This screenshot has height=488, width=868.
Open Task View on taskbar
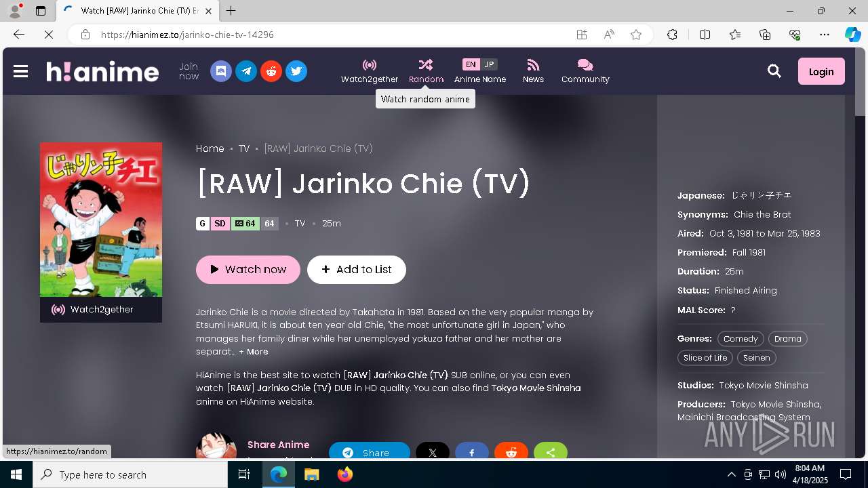tap(244, 474)
